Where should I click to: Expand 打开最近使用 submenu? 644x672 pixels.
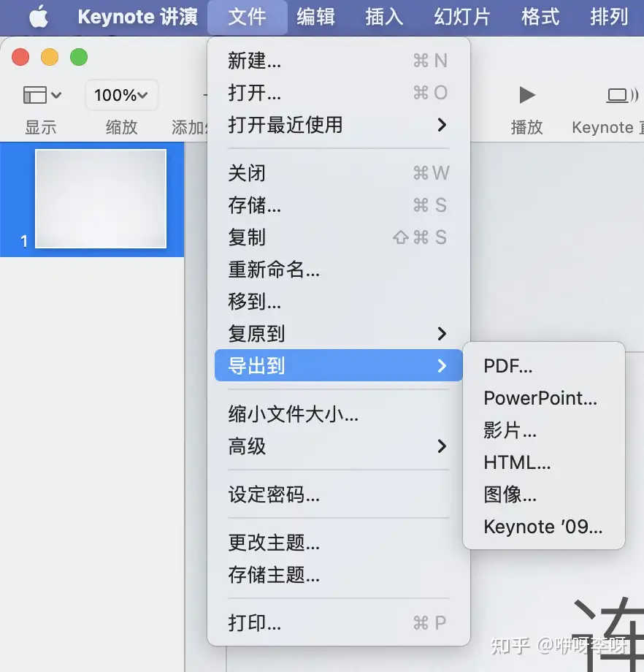(x=339, y=125)
